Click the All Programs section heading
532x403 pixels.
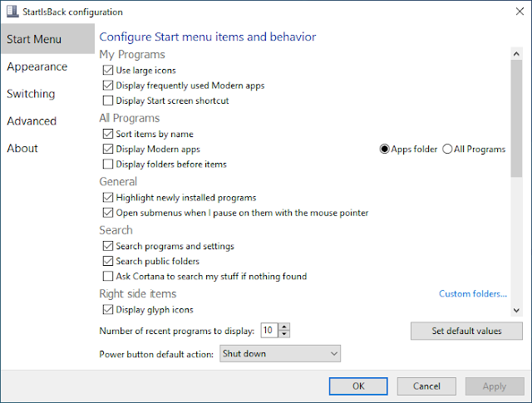(x=130, y=118)
